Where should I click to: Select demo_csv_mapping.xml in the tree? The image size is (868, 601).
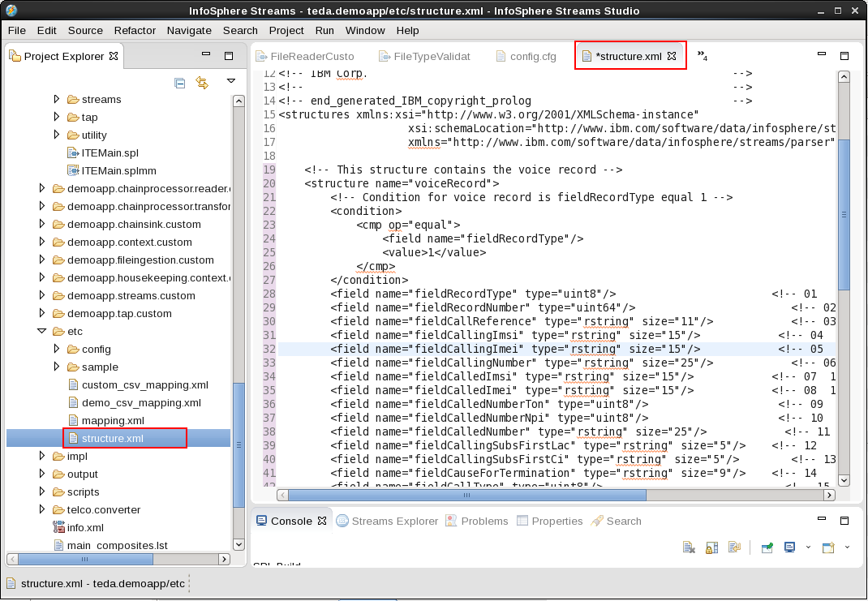click(x=141, y=402)
